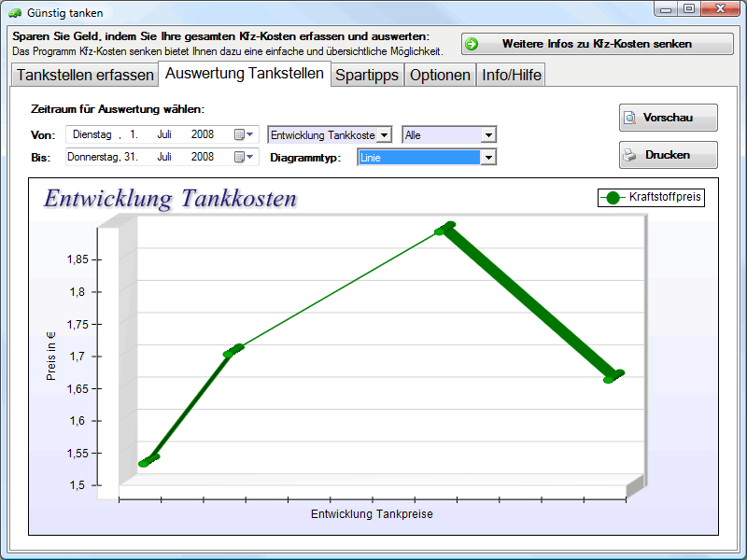
Task: Click the green Kraftstoffpreis legend marker
Action: (613, 197)
